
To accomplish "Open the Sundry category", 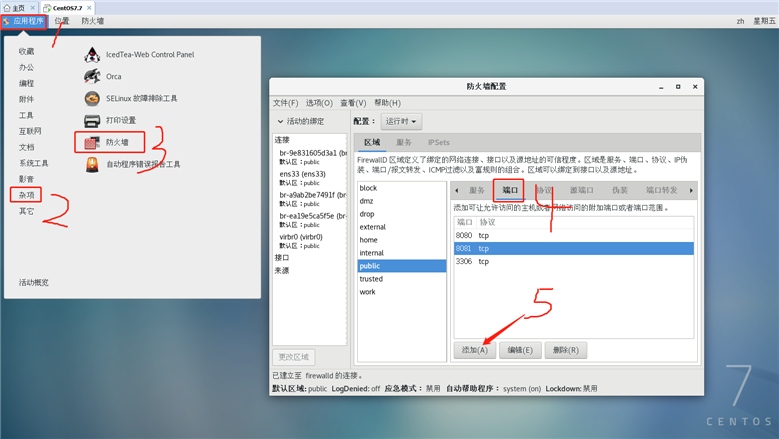I will point(26,195).
